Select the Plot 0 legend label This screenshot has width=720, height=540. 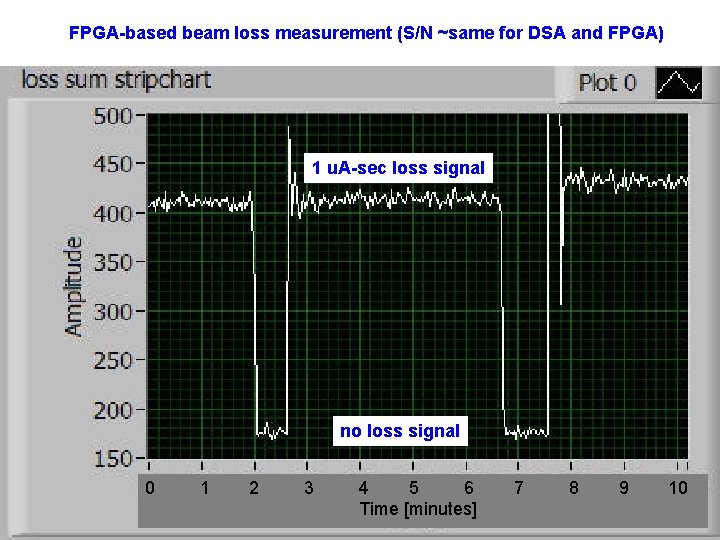[607, 83]
